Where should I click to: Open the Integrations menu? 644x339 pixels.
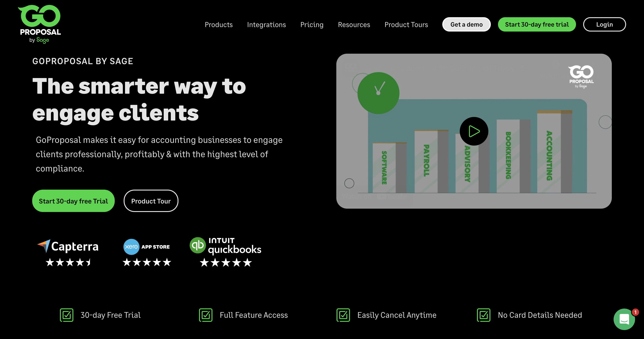(x=266, y=25)
